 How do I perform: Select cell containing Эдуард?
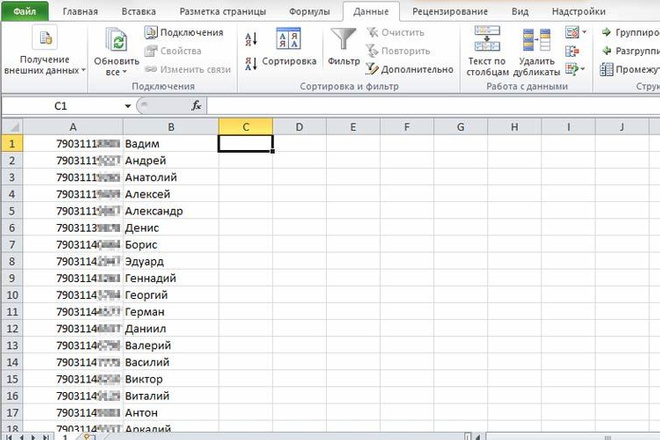pos(171,261)
